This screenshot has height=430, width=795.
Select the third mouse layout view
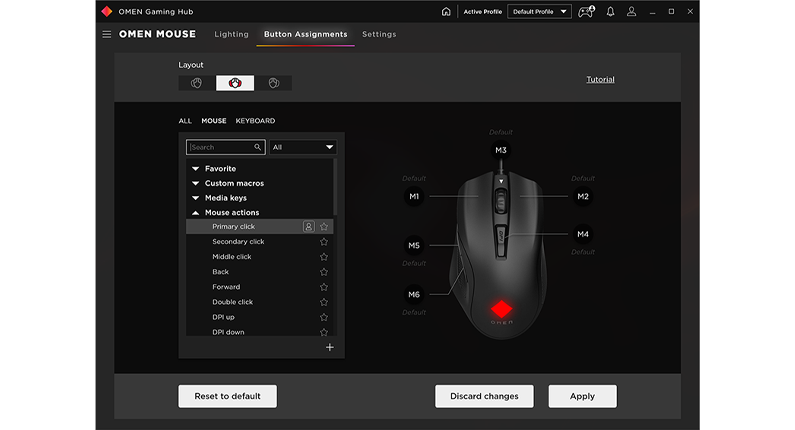coord(273,83)
